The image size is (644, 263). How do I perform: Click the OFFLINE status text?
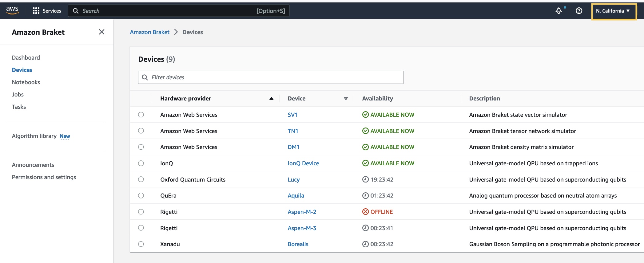pyautogui.click(x=382, y=212)
